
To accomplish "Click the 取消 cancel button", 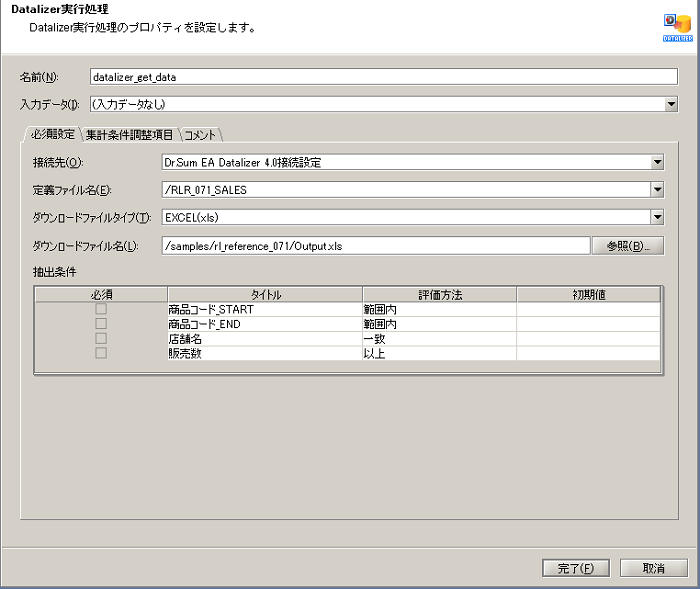I will 654,568.
